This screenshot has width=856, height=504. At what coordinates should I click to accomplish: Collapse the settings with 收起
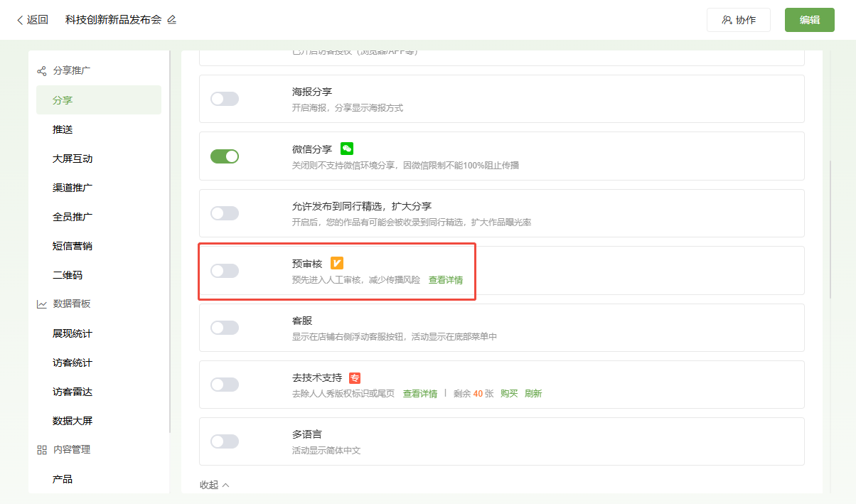pyautogui.click(x=214, y=485)
